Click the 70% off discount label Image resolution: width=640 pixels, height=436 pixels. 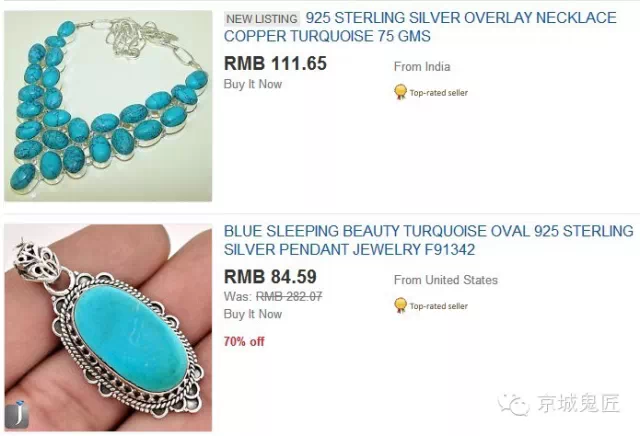244,341
